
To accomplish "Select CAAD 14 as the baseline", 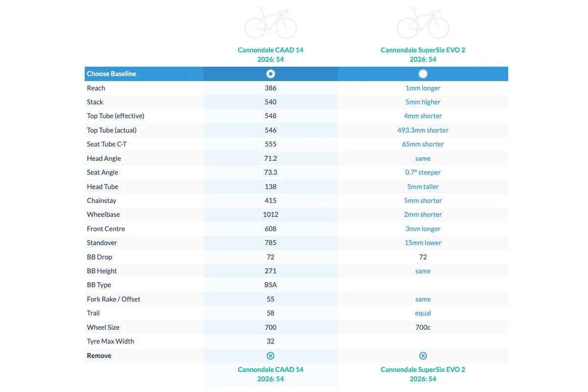I will point(270,74).
